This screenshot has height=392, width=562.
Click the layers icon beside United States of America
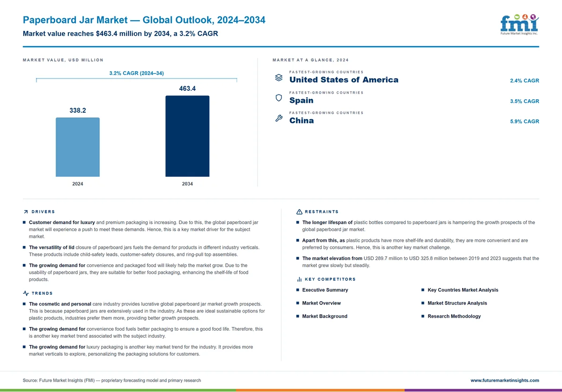(x=278, y=78)
